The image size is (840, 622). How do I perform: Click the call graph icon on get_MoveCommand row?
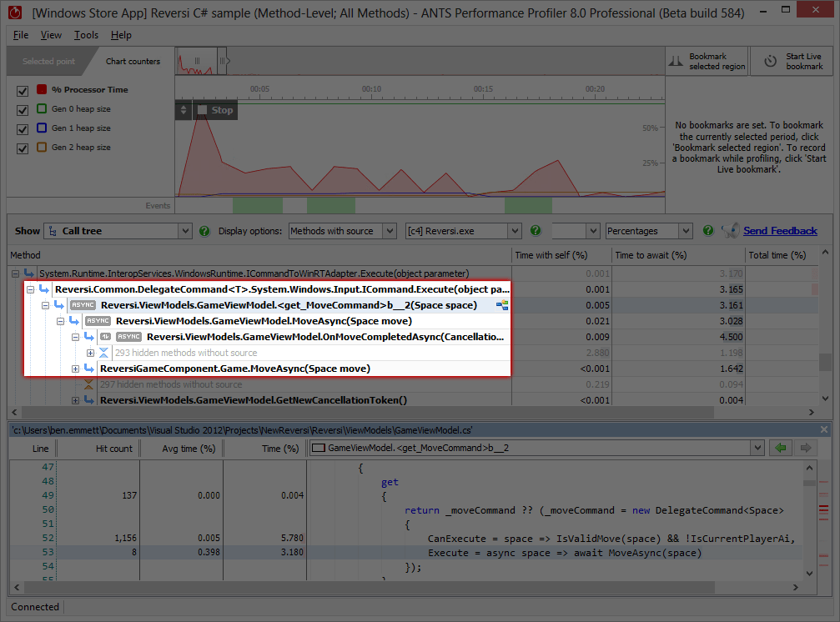502,305
